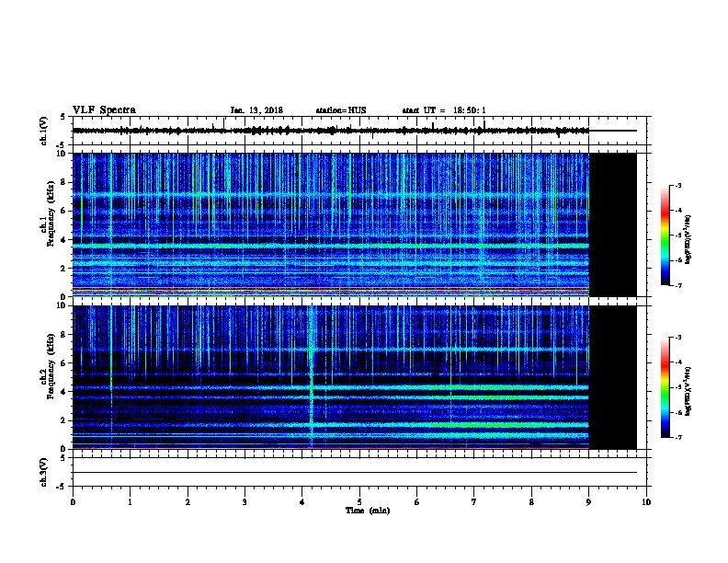Click the bright broadband burst in ch.2 near minute 4
The image size is (728, 563).
[311, 376]
